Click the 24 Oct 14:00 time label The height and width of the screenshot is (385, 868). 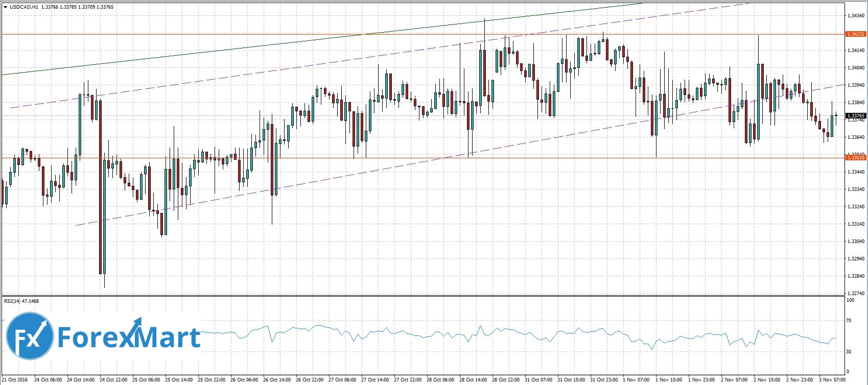[81, 380]
